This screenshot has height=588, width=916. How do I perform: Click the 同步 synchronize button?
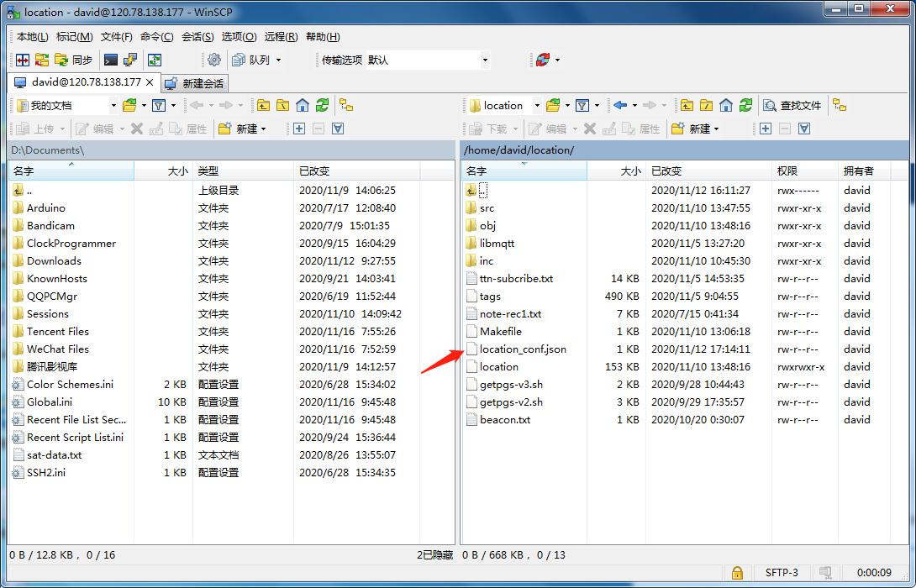(x=74, y=60)
